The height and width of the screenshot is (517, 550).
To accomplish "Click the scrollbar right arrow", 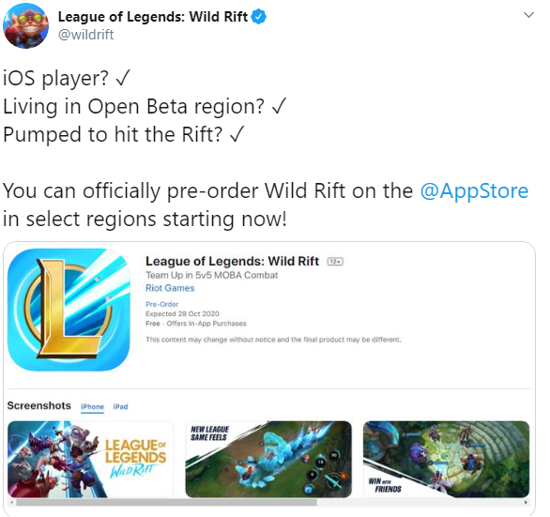I will coord(525,502).
